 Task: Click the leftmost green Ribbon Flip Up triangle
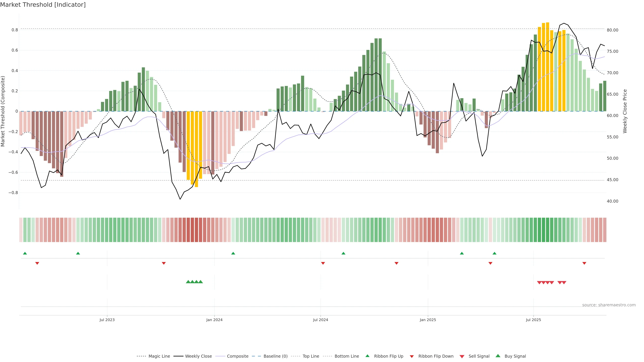coord(25,253)
